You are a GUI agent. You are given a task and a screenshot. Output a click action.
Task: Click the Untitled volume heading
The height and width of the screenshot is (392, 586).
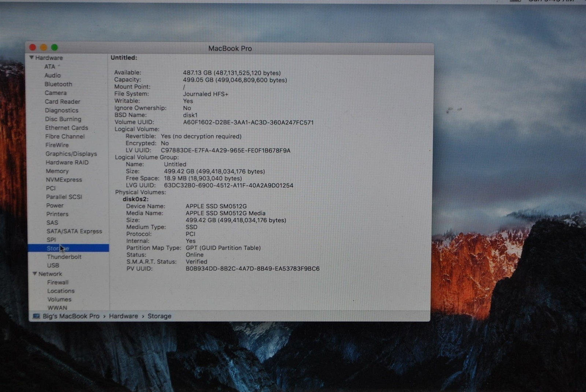124,57
